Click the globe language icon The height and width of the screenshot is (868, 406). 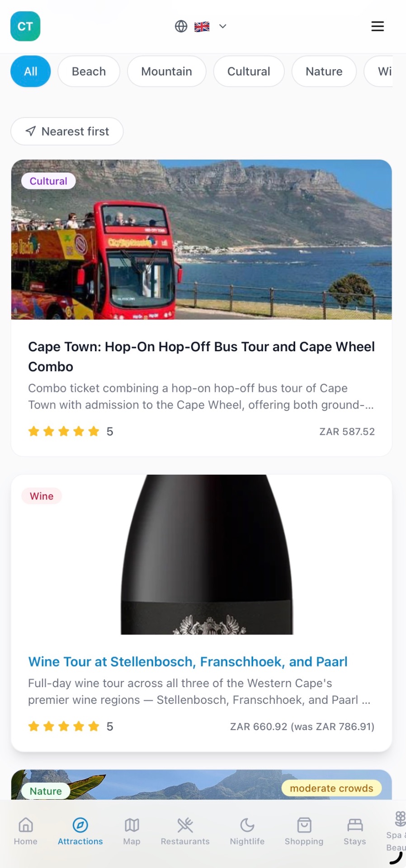181,26
